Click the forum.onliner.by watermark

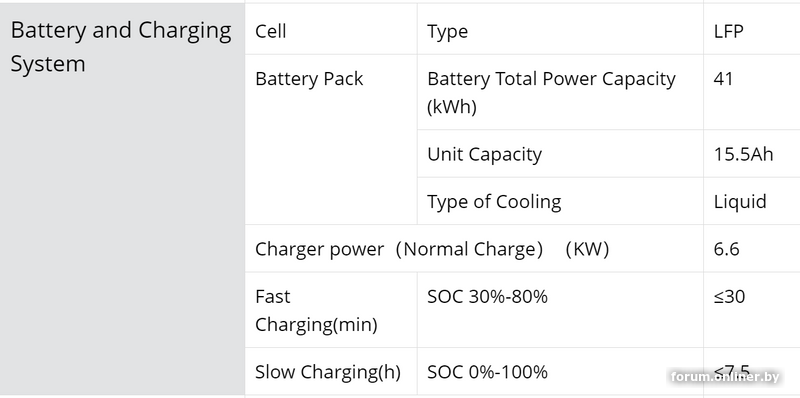(x=725, y=377)
